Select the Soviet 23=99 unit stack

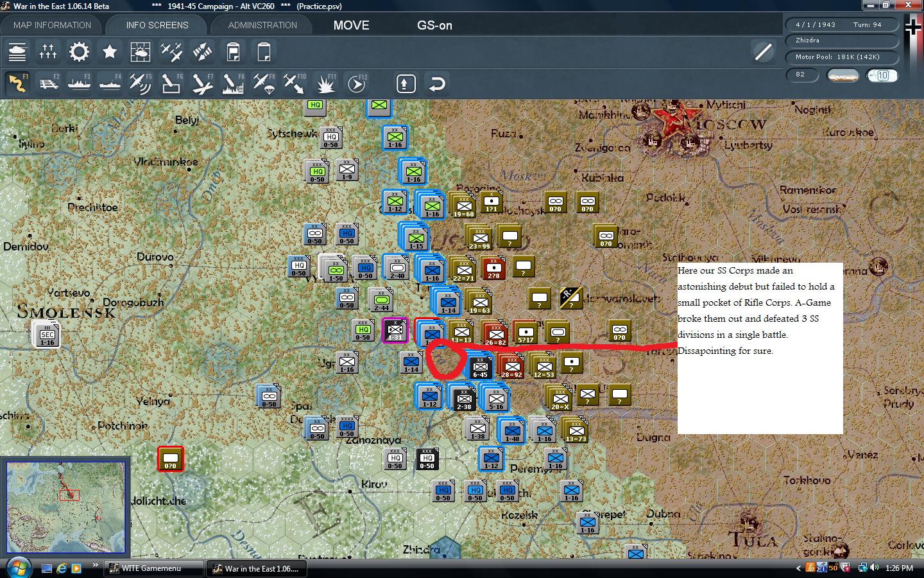coord(479,238)
